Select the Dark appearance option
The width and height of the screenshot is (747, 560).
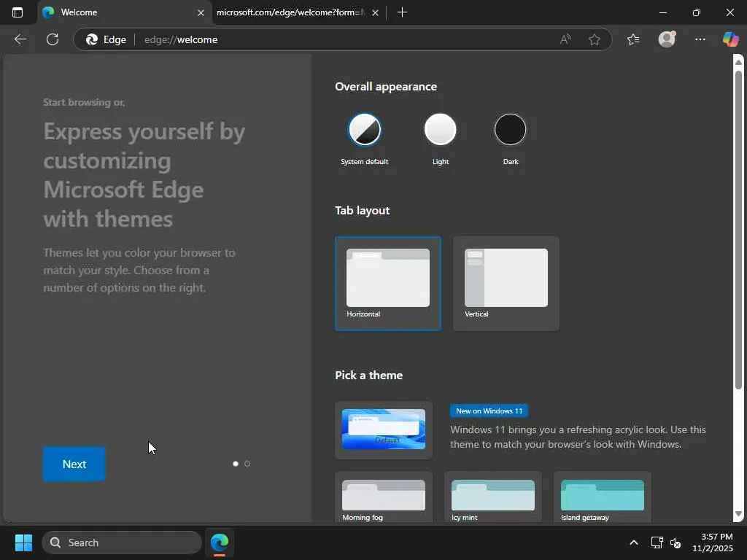click(x=510, y=130)
